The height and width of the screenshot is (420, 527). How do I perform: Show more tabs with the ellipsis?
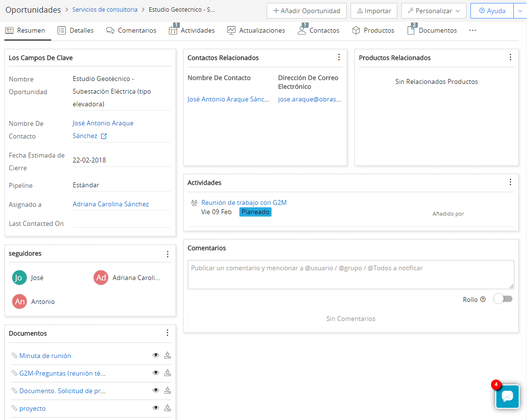(472, 30)
